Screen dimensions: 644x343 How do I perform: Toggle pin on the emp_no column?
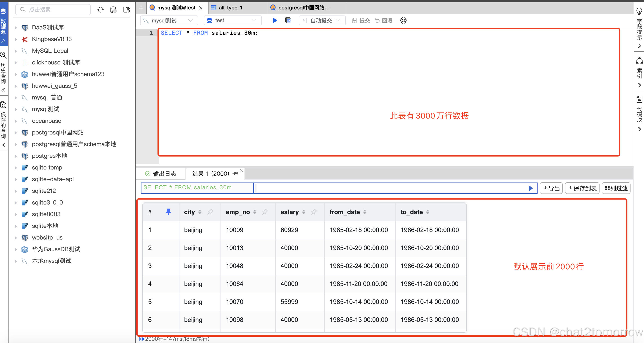(x=265, y=212)
